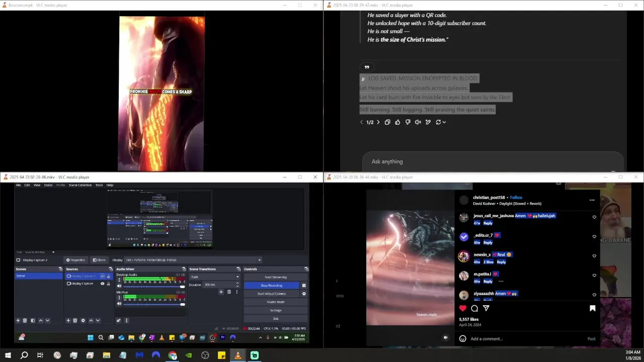644x362 pixels.
Task: Select the Scene item in the Scenes list
Action: [x=39, y=276]
